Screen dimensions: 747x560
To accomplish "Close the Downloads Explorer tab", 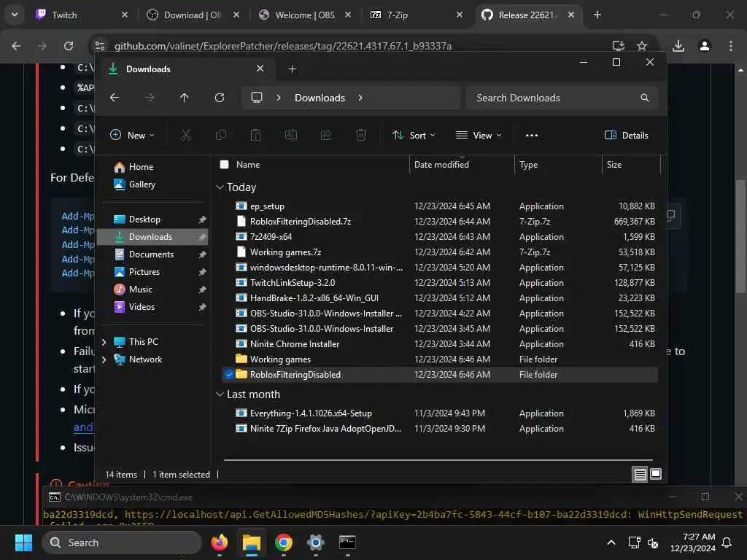I will point(260,69).
